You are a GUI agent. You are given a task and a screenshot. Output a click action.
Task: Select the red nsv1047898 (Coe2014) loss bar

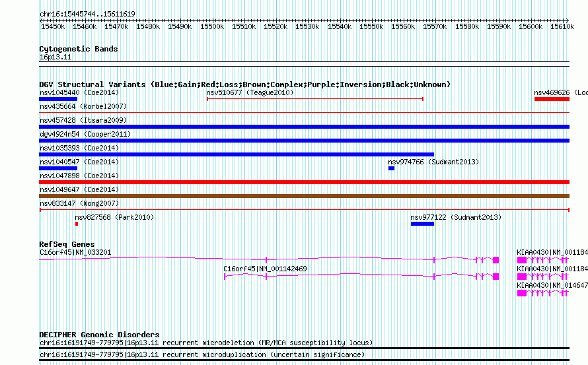(304, 182)
